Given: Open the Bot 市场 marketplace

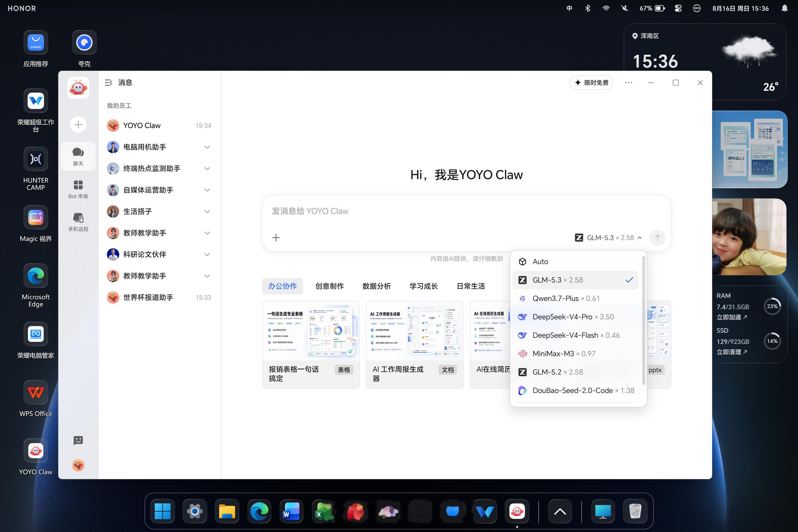Looking at the screenshot, I should point(78,189).
